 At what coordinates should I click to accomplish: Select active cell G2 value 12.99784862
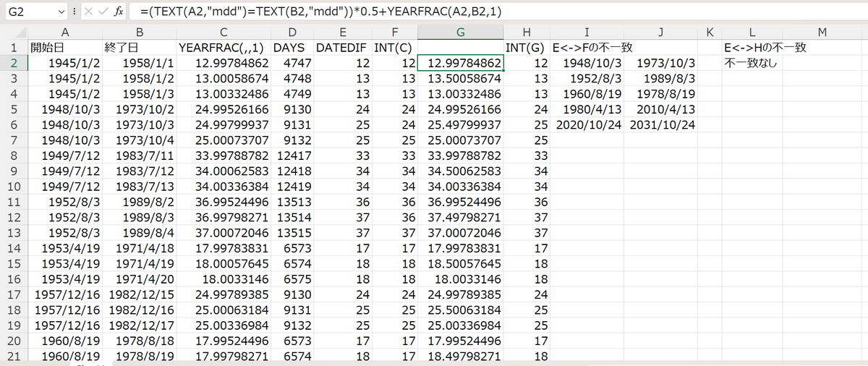460,63
